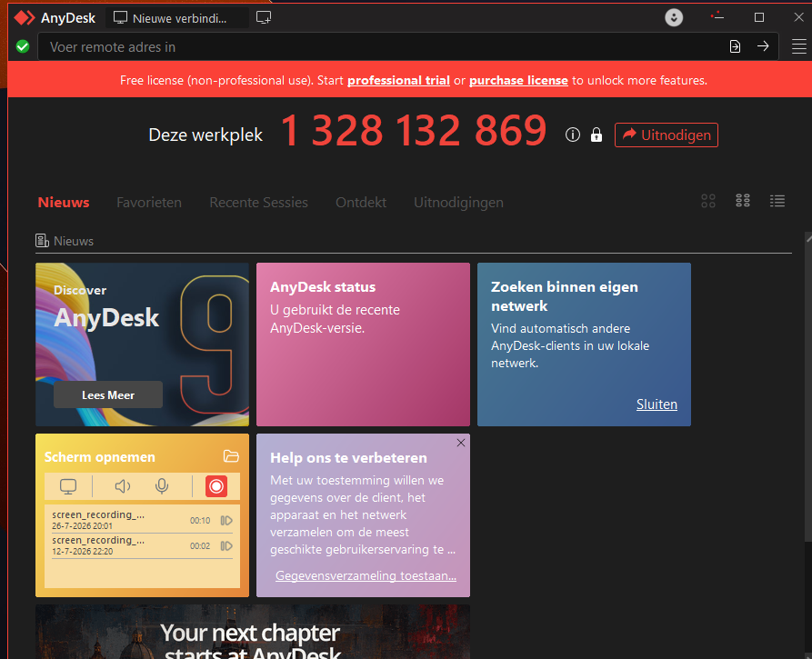Click the connect arrow icon
Viewport: 812px width, 659px height.
point(763,46)
